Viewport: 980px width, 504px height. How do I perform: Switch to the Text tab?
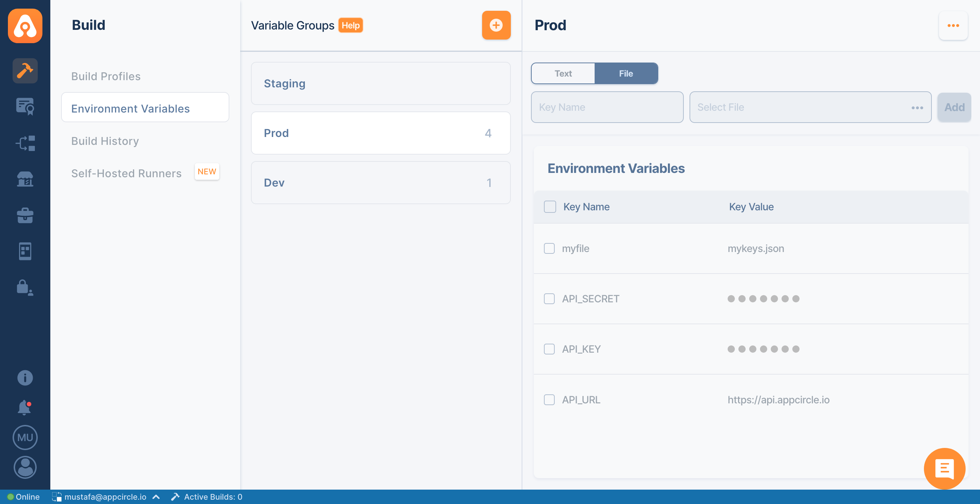[x=563, y=73]
